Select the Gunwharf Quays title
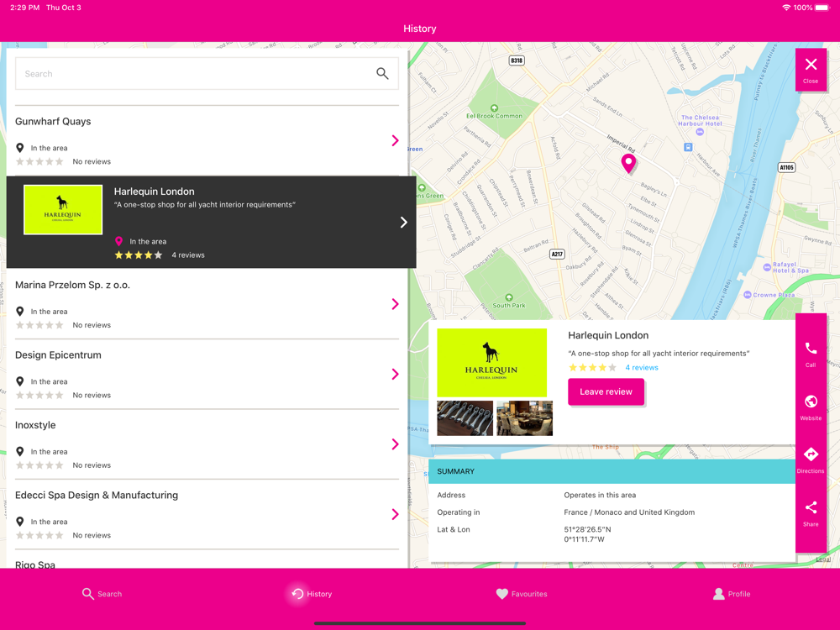840x630 pixels. tap(53, 121)
